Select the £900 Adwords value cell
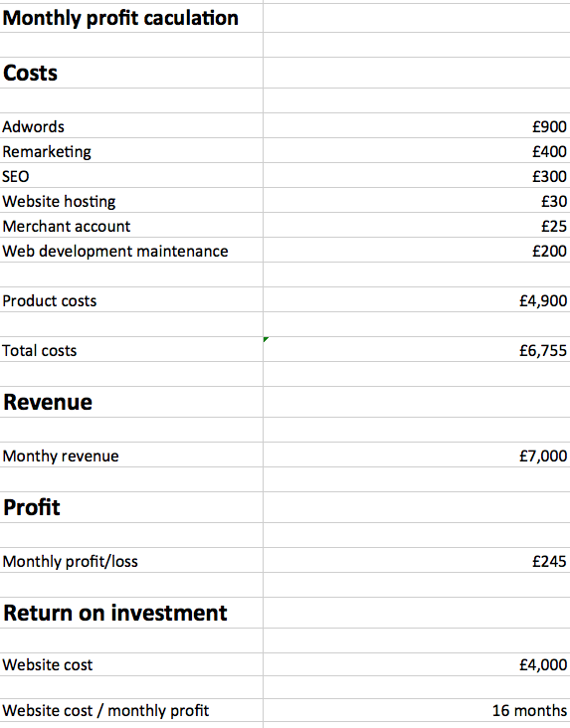The width and height of the screenshot is (570, 728). (x=417, y=125)
